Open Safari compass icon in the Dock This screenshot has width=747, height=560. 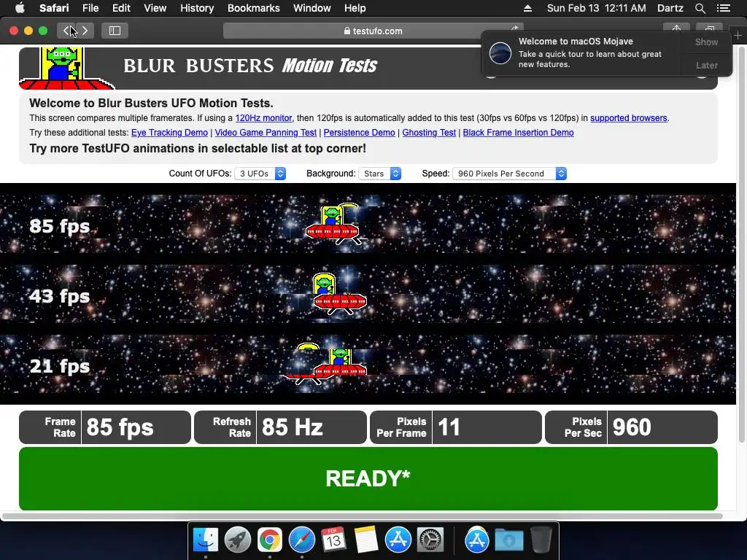(x=301, y=540)
